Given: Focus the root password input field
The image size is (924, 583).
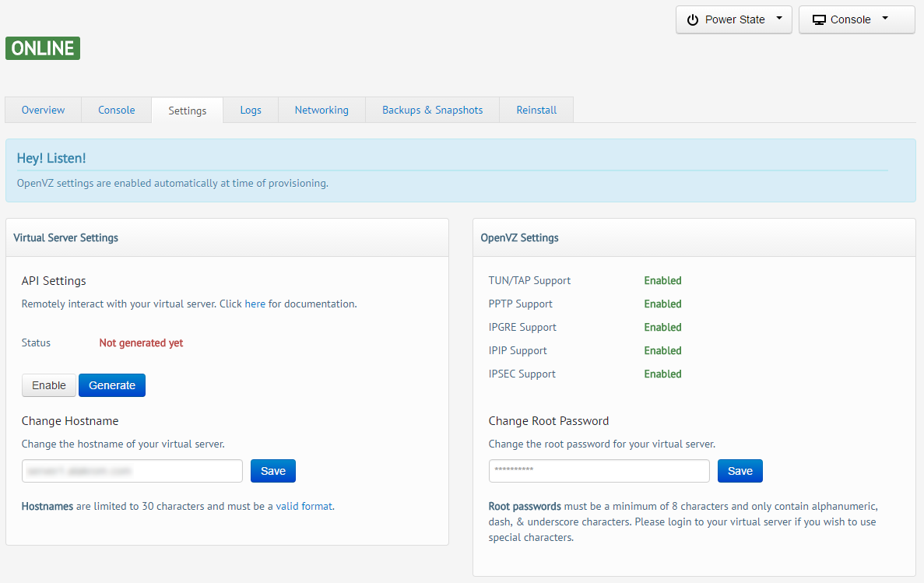Looking at the screenshot, I should coord(599,471).
